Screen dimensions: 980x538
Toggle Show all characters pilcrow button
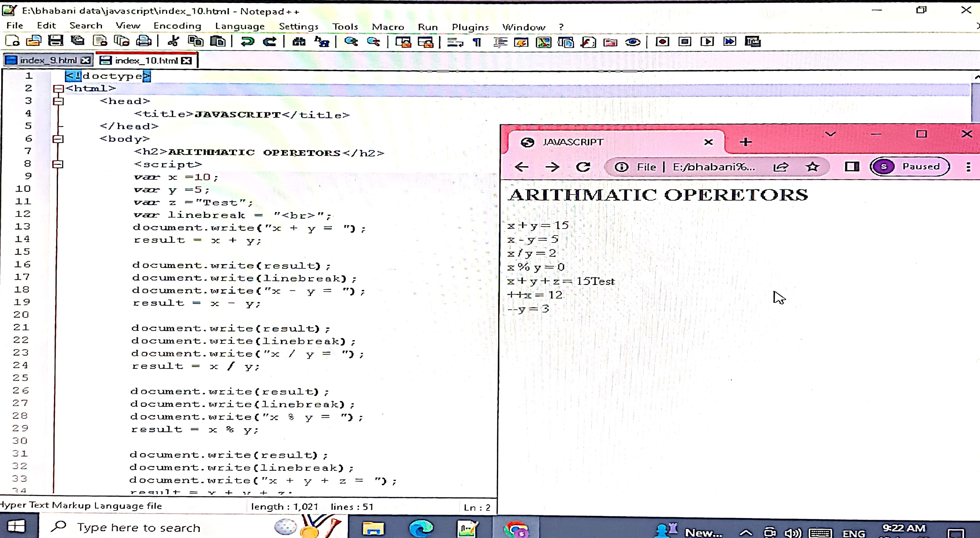point(477,42)
